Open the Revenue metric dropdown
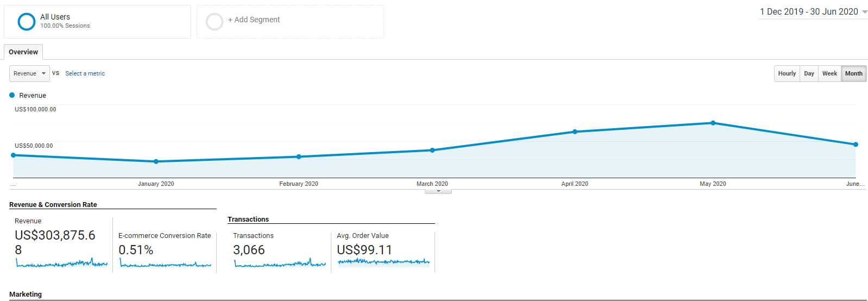The image size is (868, 301). click(x=29, y=73)
